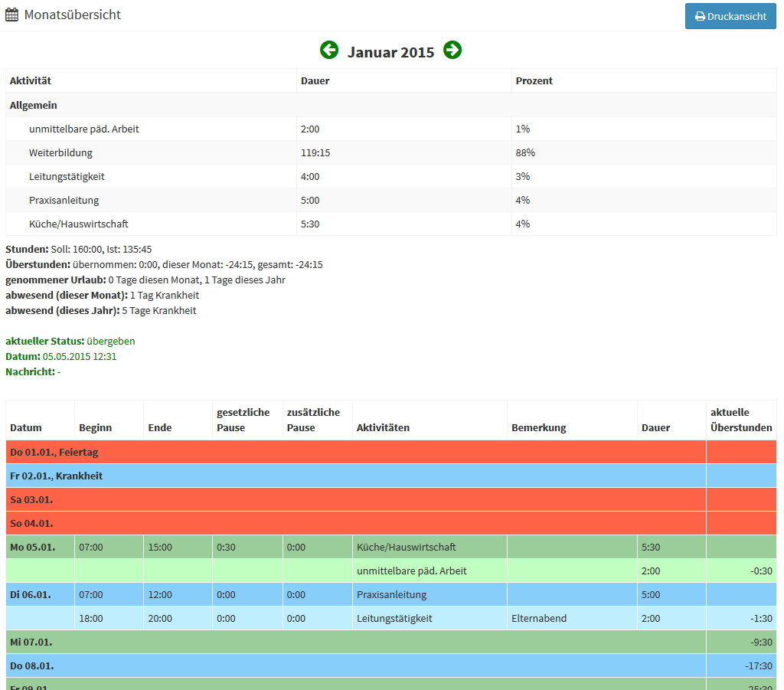Open the Druckansicht print view
This screenshot has width=784, height=690.
730,16
